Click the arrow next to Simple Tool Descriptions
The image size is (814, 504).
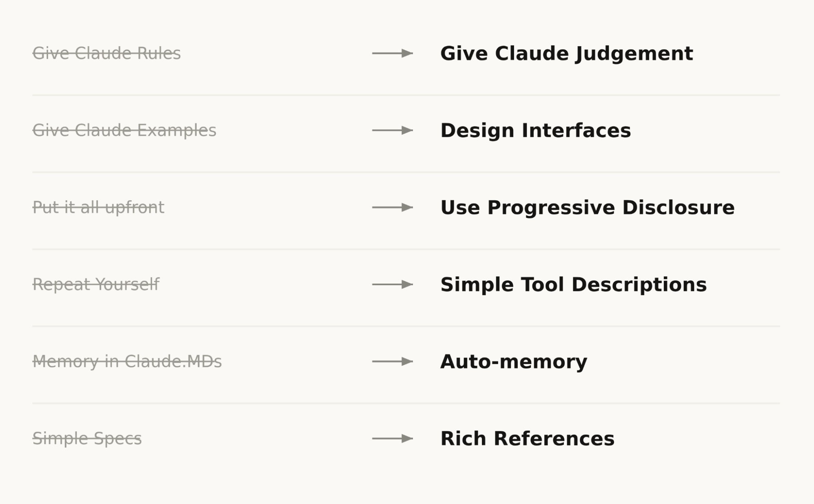(x=393, y=284)
